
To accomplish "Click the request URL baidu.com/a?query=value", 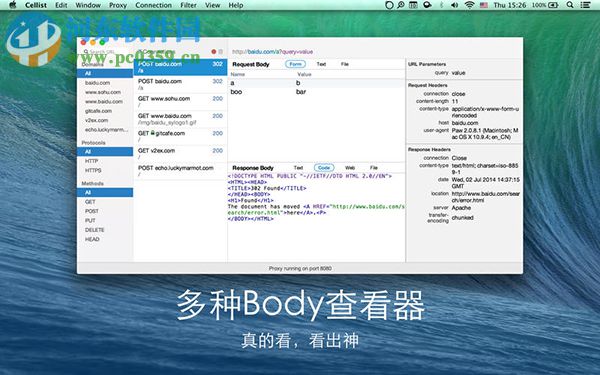I will 272,52.
